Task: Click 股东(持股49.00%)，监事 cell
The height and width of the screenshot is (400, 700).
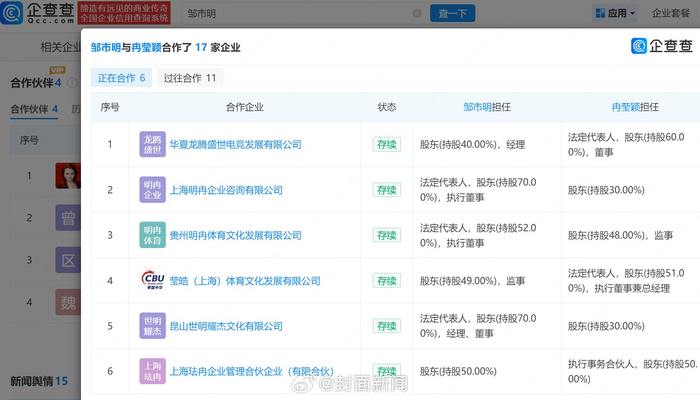Action: point(472,281)
